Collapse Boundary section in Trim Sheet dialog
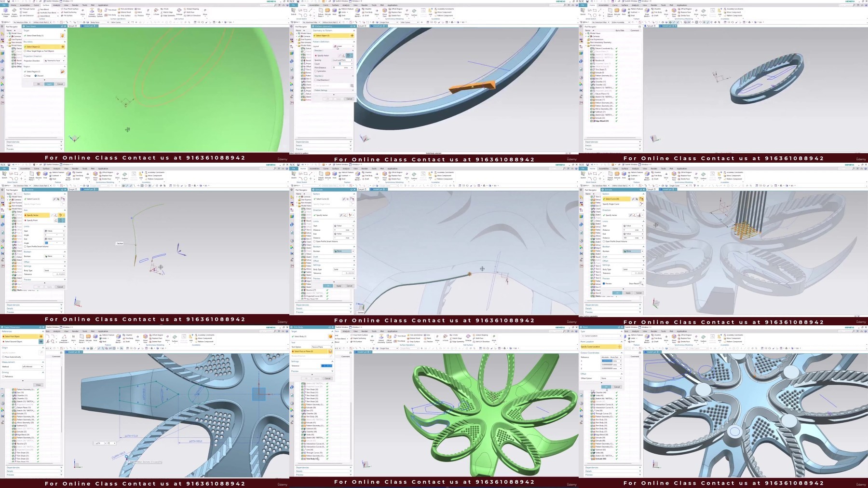This screenshot has width=868, height=488. pyautogui.click(x=65, y=42)
